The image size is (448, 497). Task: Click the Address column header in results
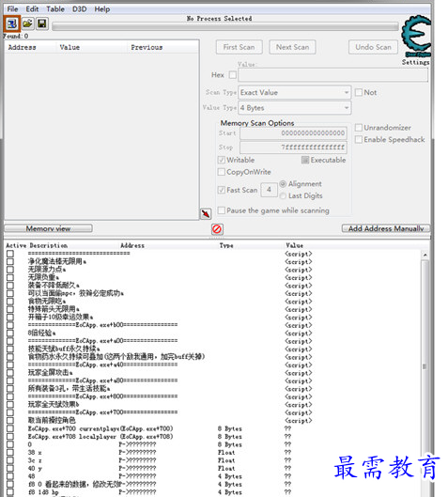pos(22,48)
